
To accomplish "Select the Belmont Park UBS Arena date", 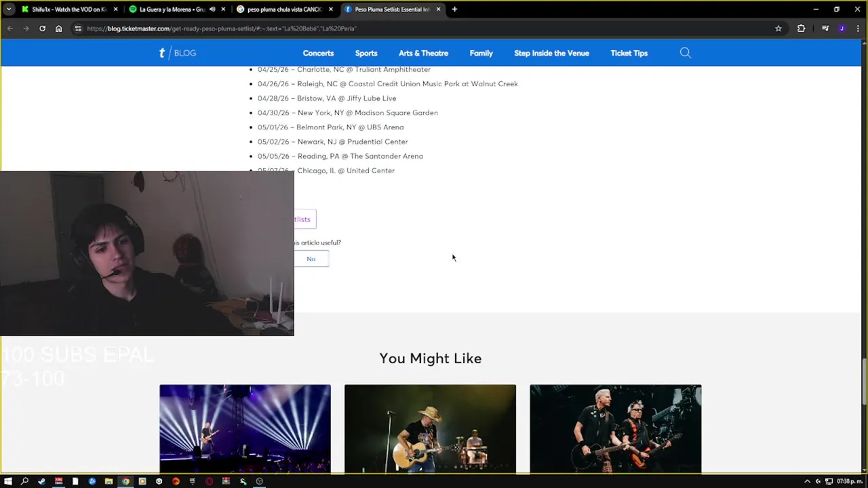I will [330, 127].
